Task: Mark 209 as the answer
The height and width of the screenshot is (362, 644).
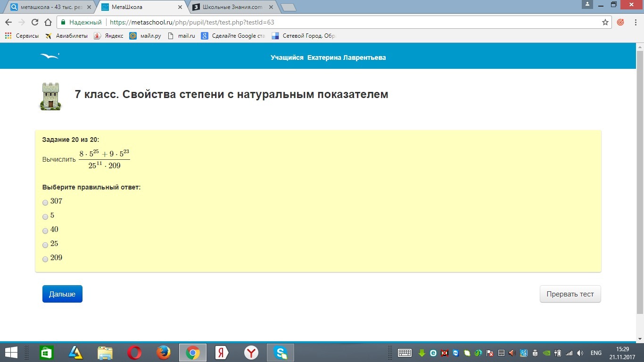Action: (x=45, y=259)
